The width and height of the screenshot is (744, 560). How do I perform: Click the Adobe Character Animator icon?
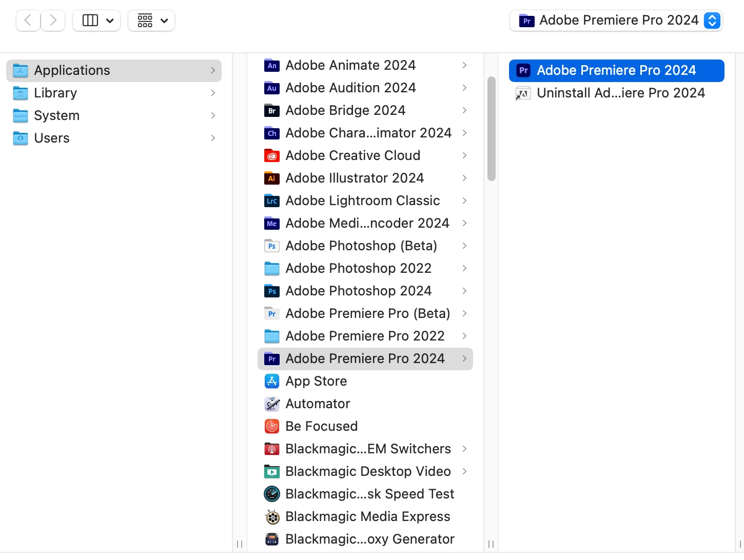pyautogui.click(x=271, y=133)
